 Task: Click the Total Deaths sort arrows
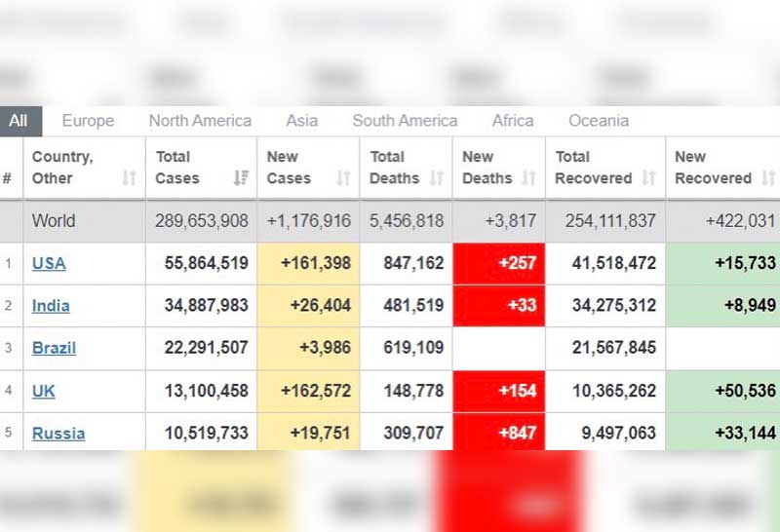pos(436,178)
